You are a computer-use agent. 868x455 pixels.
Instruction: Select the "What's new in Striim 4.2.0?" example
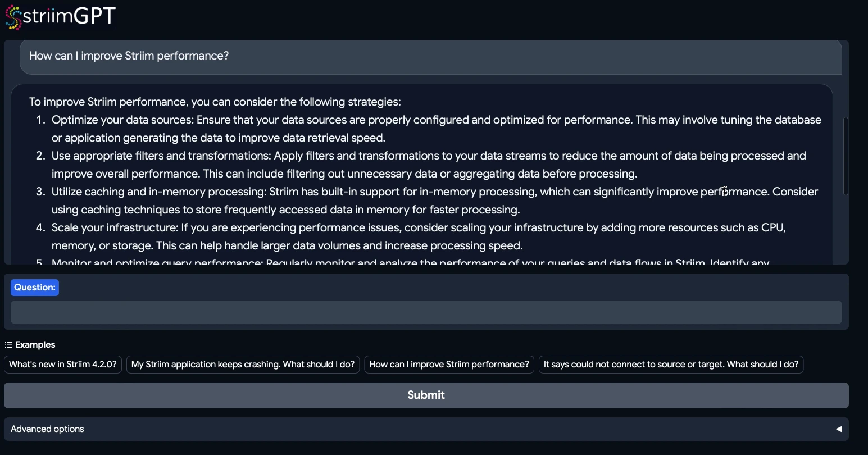[63, 365]
